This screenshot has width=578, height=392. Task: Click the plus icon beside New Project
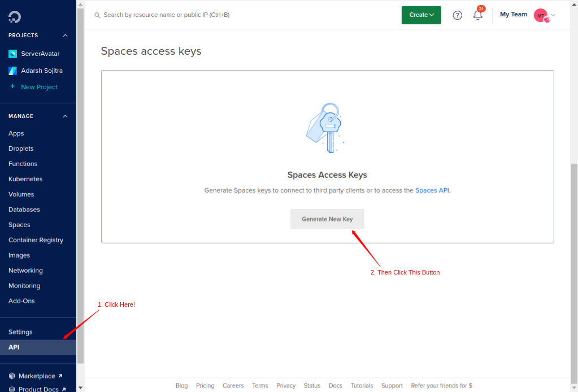click(x=12, y=86)
